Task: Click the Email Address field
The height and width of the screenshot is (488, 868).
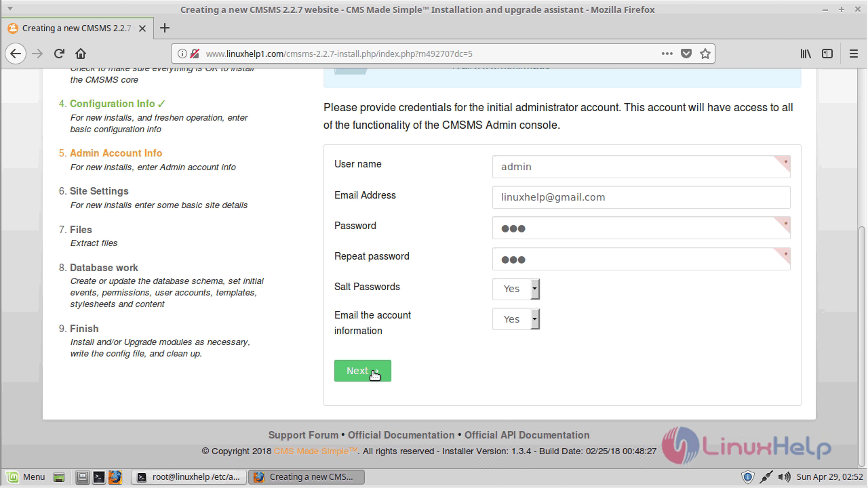Action: point(641,197)
